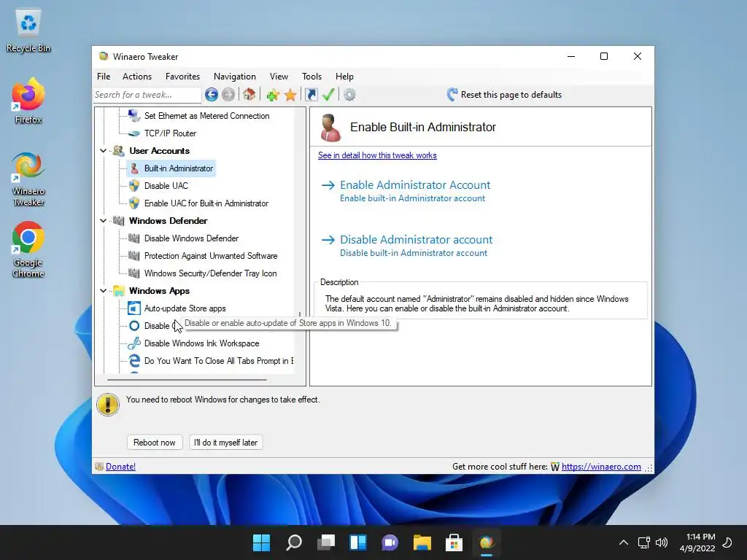Select Disable Windows Ink Workspace item
747x560 pixels.
201,343
